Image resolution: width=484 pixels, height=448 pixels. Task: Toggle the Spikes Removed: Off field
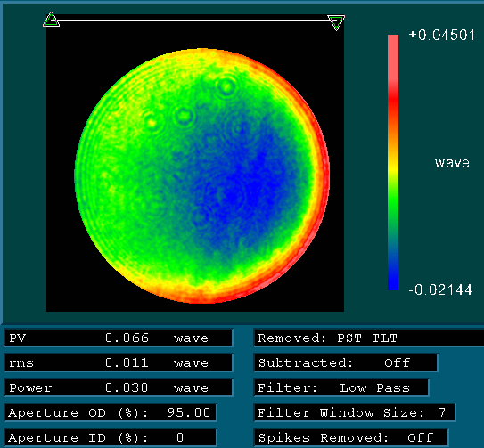[351, 437]
